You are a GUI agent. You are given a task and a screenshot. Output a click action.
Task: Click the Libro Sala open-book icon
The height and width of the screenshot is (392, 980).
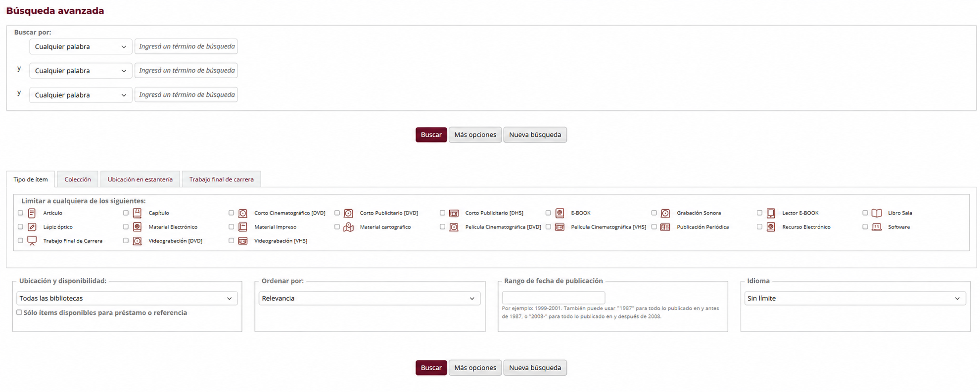pos(877,213)
